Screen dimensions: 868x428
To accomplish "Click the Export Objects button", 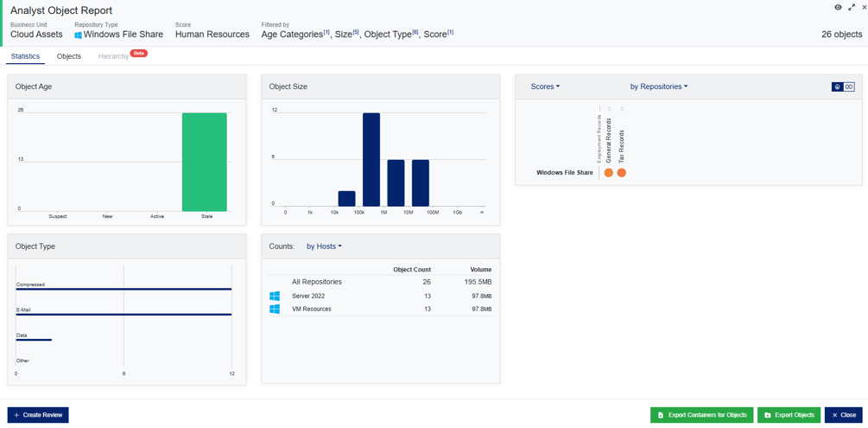I will 789,415.
